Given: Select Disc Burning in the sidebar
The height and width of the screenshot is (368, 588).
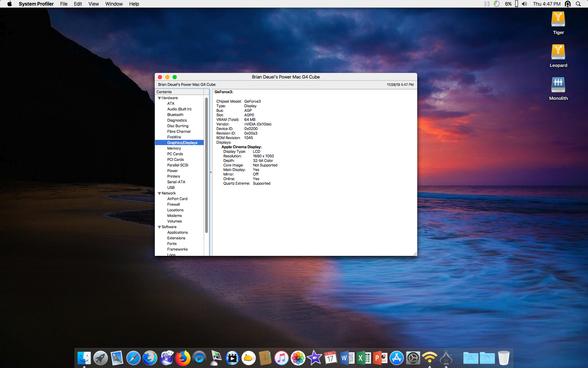Looking at the screenshot, I should point(177,126).
